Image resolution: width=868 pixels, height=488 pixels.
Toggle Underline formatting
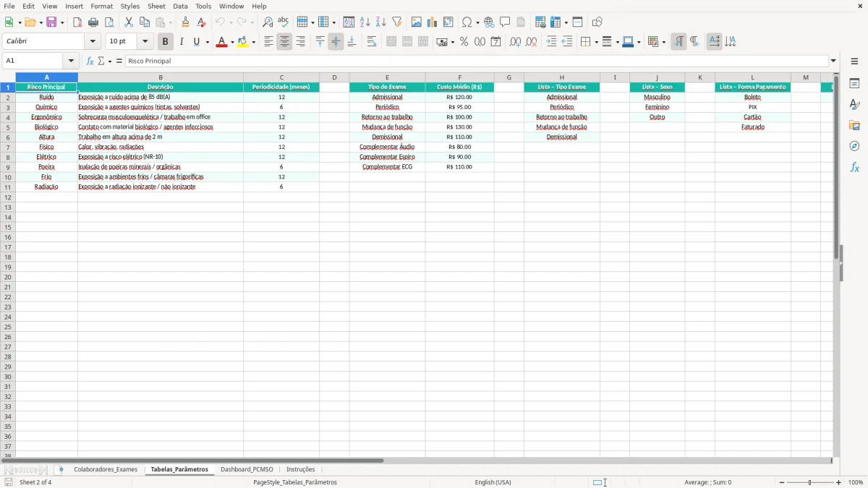[x=196, y=42]
